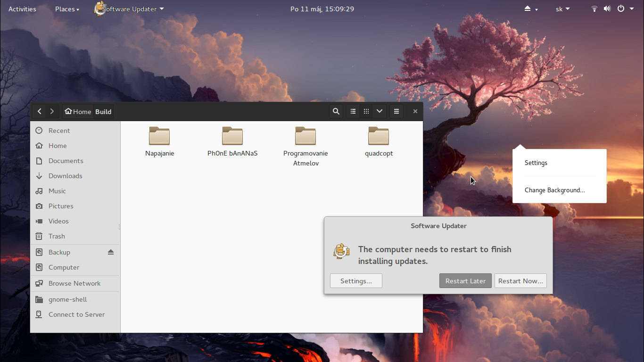Image resolution: width=644 pixels, height=362 pixels.
Task: Click the Documents label in sidebar
Action: coord(66,161)
